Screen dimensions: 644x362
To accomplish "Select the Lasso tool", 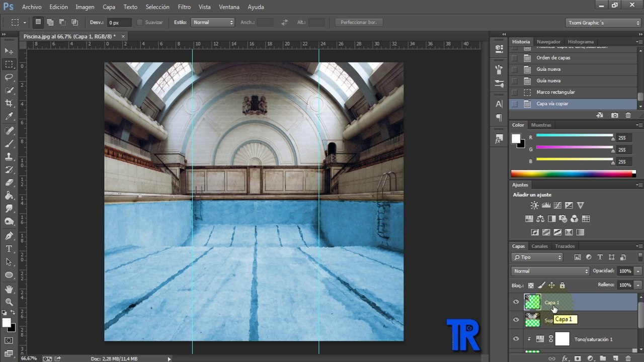I will coord(9,77).
